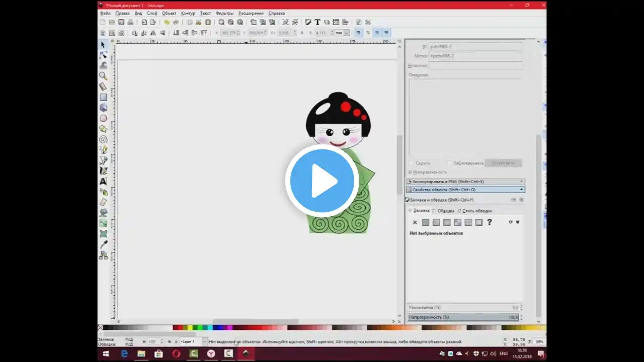
Task: Click the Opera icon on the taskbar
Action: (x=176, y=353)
